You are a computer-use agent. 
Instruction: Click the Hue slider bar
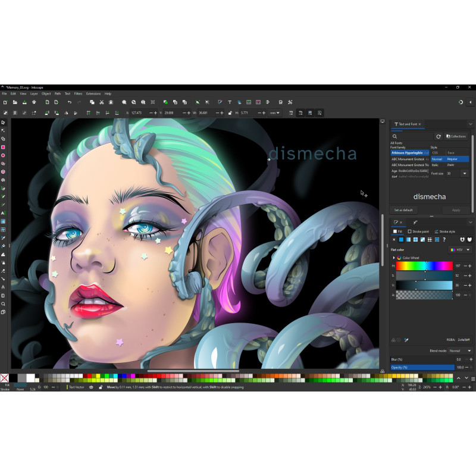(424, 266)
